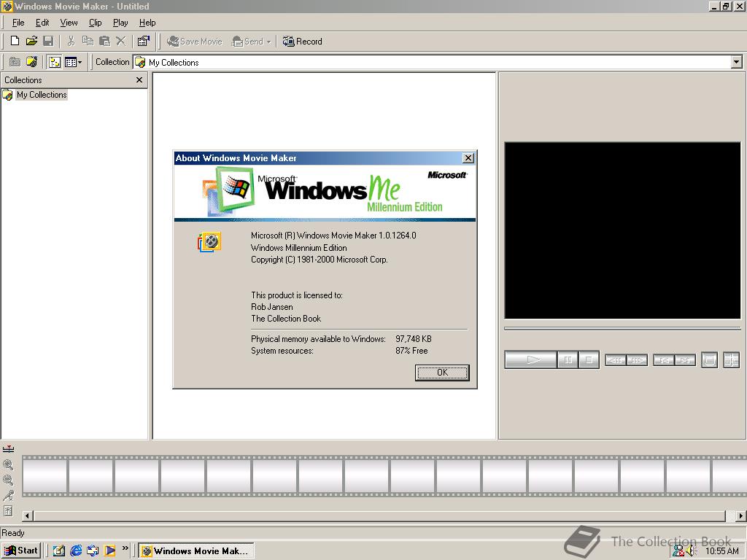The height and width of the screenshot is (560, 747).
Task: Toggle the Collections pane icon
Action: [54, 62]
